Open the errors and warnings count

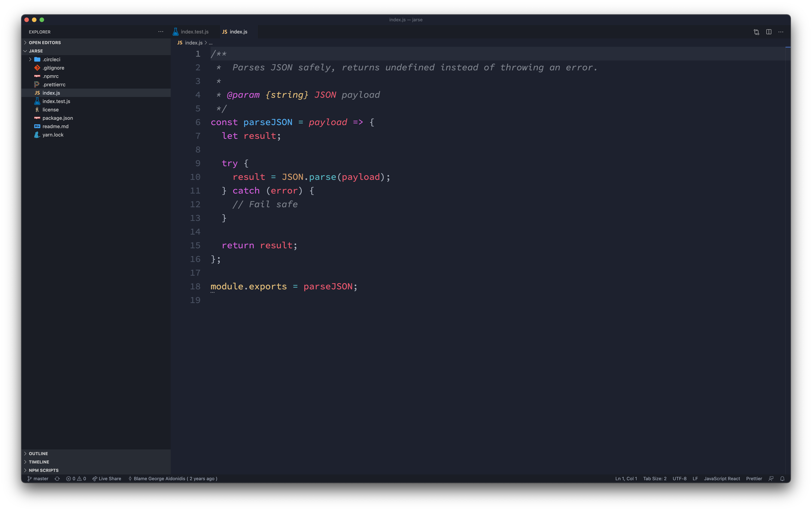coord(76,479)
